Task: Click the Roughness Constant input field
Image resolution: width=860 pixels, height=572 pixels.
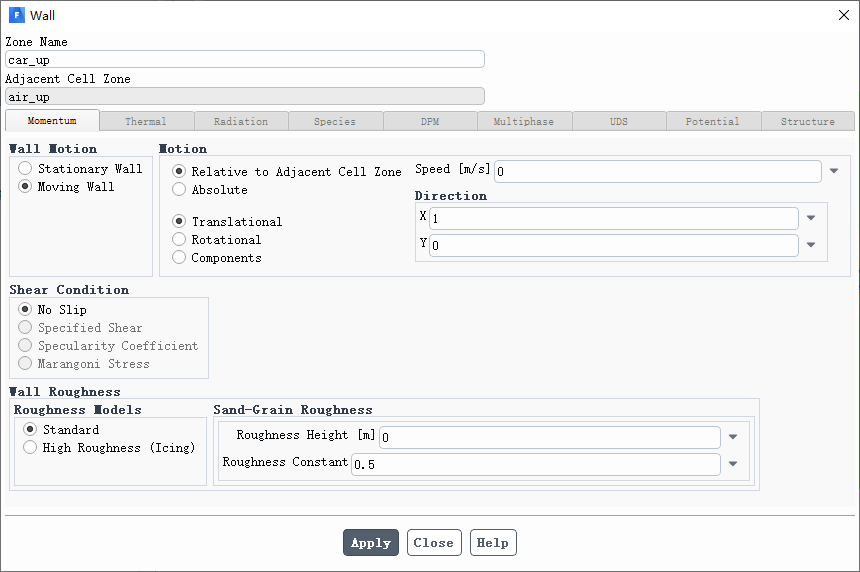Action: [535, 465]
